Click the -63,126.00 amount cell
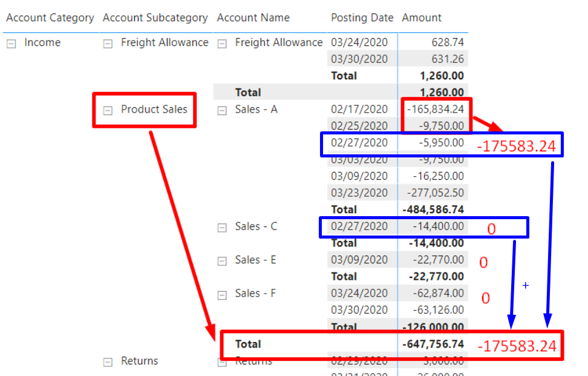The height and width of the screenshot is (376, 588). point(439,310)
